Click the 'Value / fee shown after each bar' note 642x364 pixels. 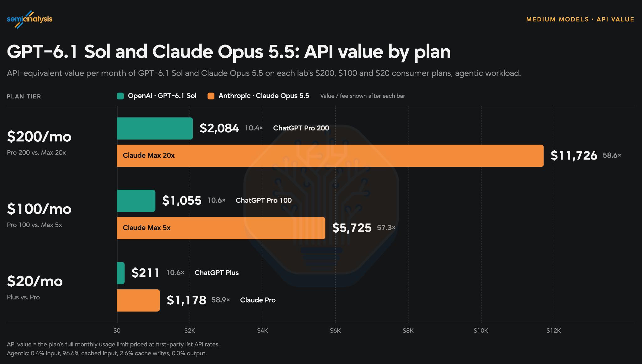(x=362, y=96)
